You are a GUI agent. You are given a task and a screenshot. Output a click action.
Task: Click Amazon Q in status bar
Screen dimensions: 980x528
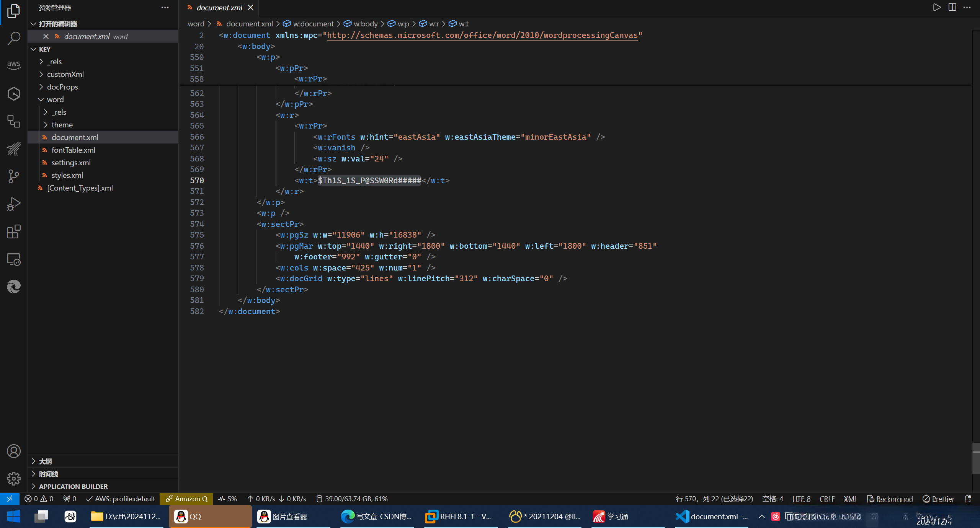[x=186, y=499]
